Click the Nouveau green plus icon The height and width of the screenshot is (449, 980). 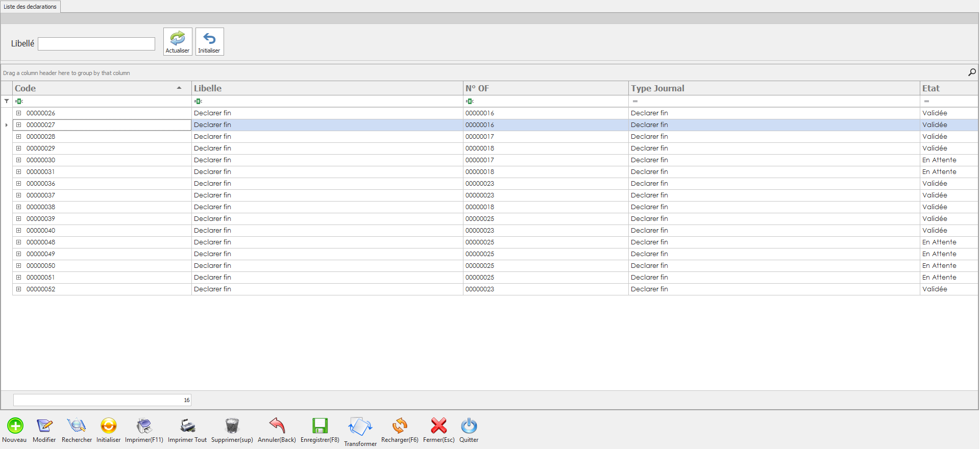point(15,426)
